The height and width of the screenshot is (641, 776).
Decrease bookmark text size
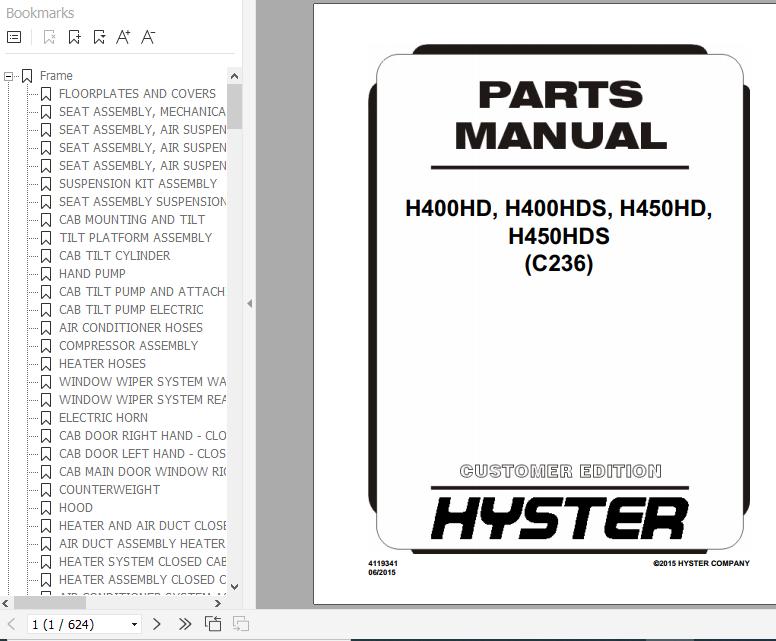click(147, 37)
